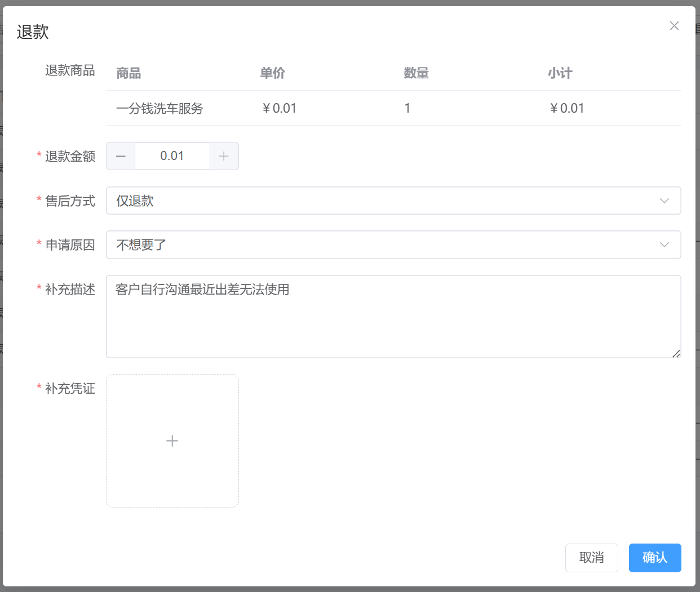
Task: Open the 申请原因 dropdown showing 不想要了
Action: pyautogui.click(x=383, y=245)
